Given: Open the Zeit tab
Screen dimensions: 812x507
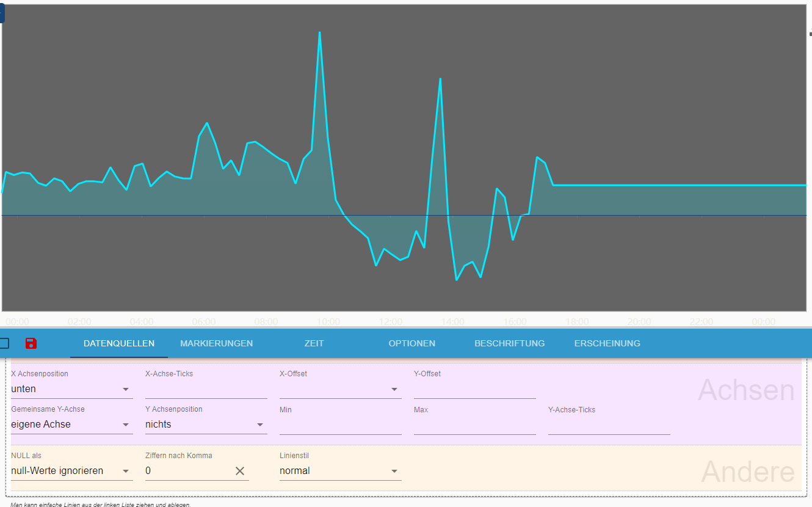Looking at the screenshot, I should 314,343.
